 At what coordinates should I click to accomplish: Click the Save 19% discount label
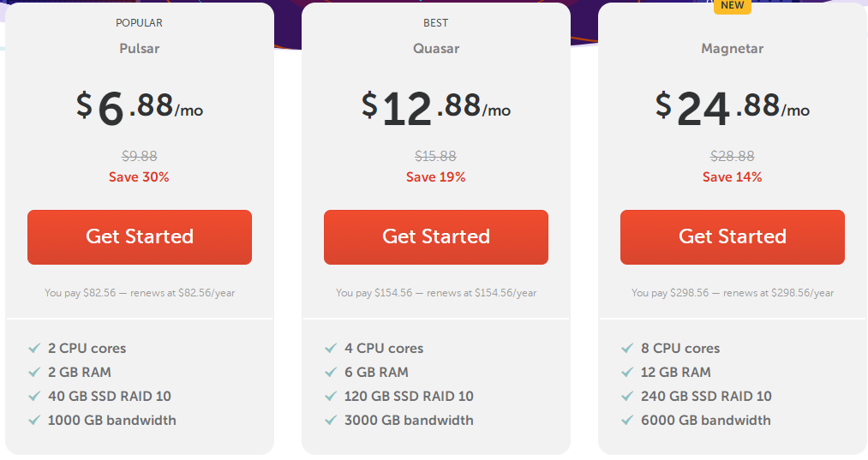pyautogui.click(x=435, y=177)
